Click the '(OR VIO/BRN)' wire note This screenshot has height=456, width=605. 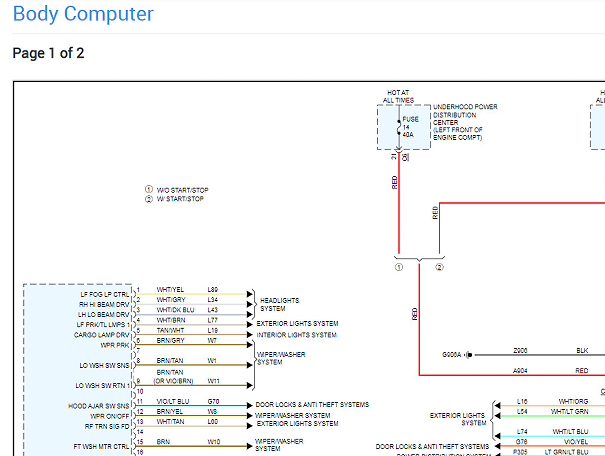173,381
